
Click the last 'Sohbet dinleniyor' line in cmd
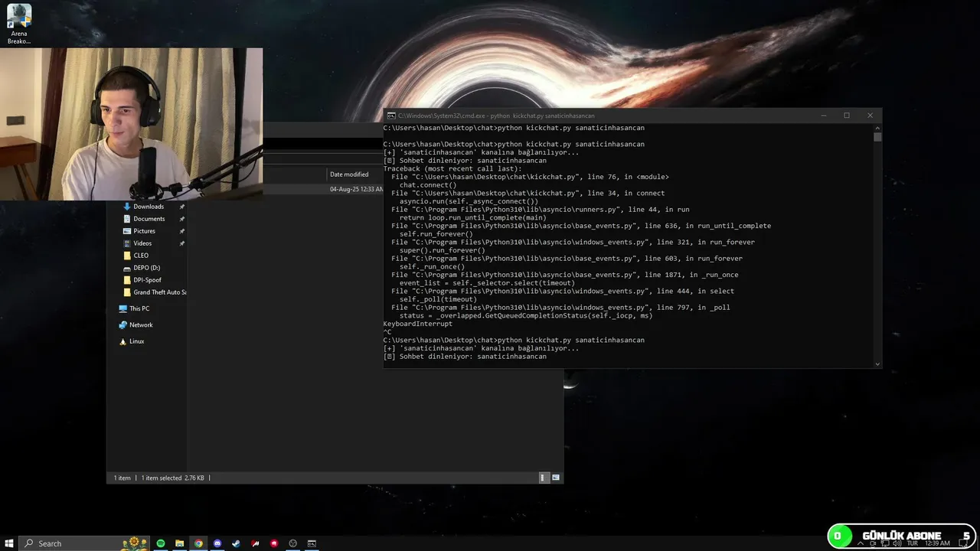pos(465,357)
